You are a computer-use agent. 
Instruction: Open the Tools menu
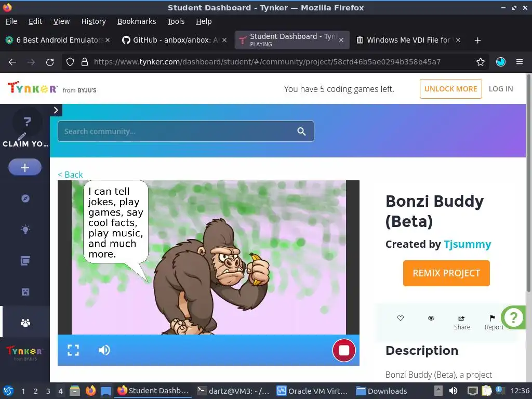(x=176, y=21)
